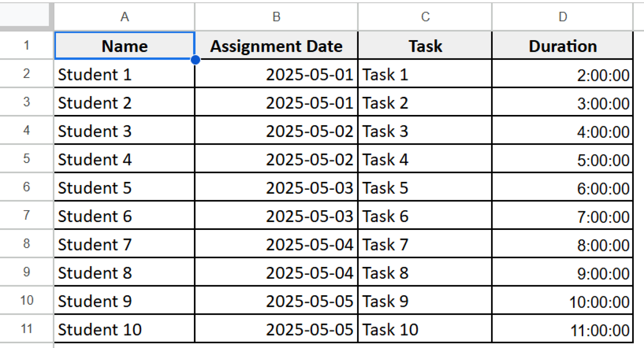Screen dimensions: 644x348
Task: Click the select-all corner box
Action: (25, 14)
